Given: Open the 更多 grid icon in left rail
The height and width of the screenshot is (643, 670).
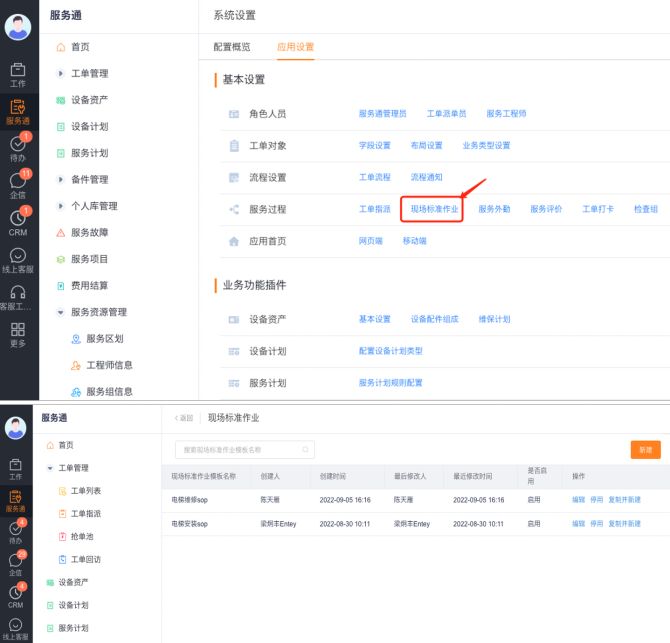Looking at the screenshot, I should pyautogui.click(x=18, y=334).
